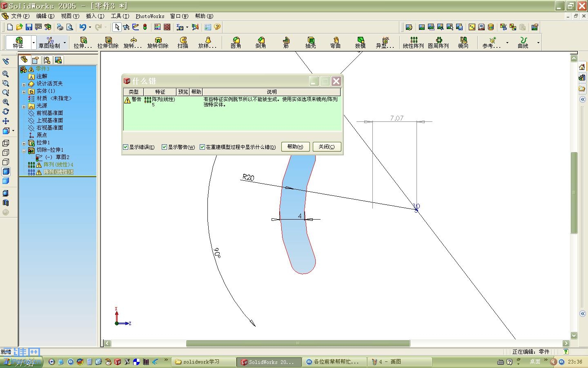Click the Print icon
Image resolution: width=588 pixels, height=368 pixels.
click(60, 27)
